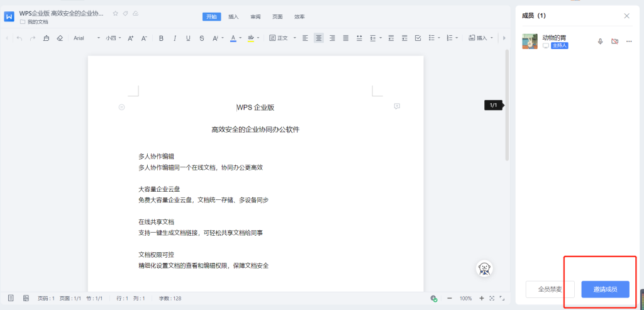Click the undo arrow in the toolbar

point(19,38)
